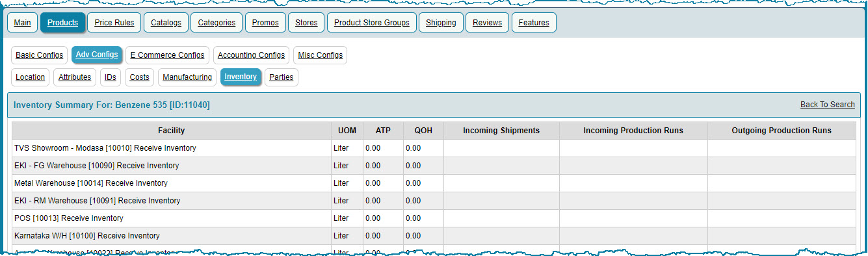Click Liter UOM in TVS Showroom row
Screen dimensions: 868x256
(x=341, y=148)
